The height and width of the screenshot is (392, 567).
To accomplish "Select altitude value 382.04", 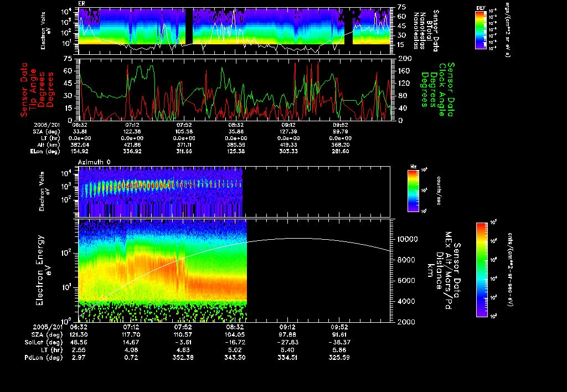I will [80, 145].
